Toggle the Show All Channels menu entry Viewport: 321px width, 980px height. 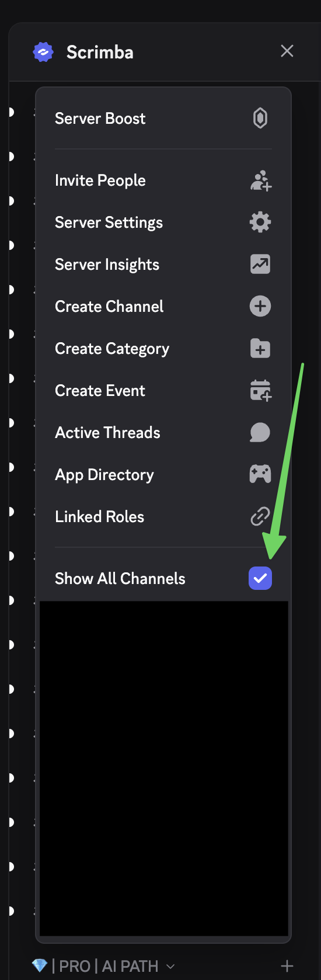163,579
